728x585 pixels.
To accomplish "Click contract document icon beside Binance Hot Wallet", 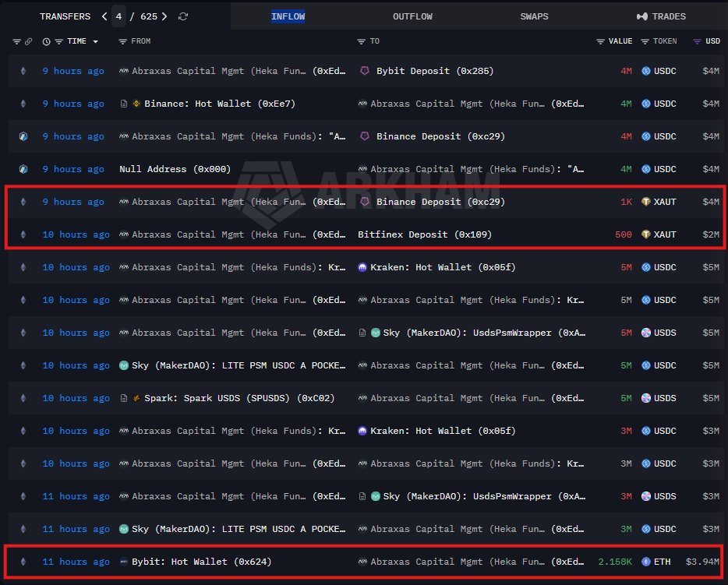I will pyautogui.click(x=123, y=104).
